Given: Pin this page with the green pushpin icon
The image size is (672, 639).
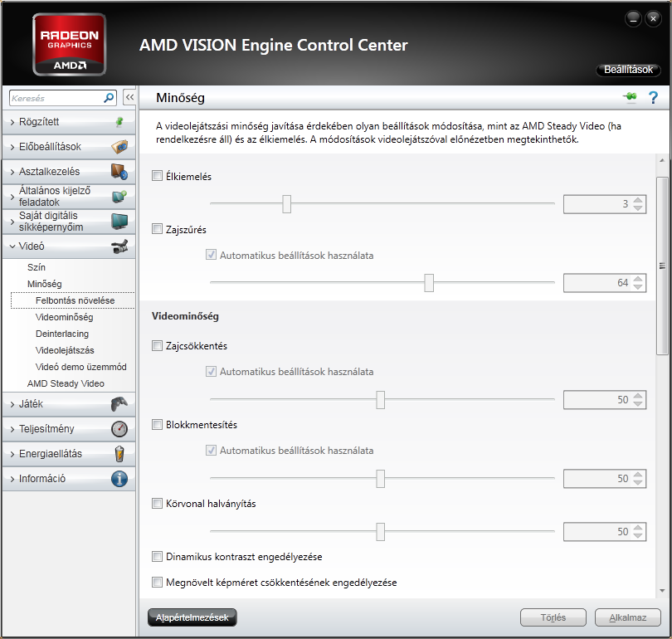Looking at the screenshot, I should (x=630, y=97).
